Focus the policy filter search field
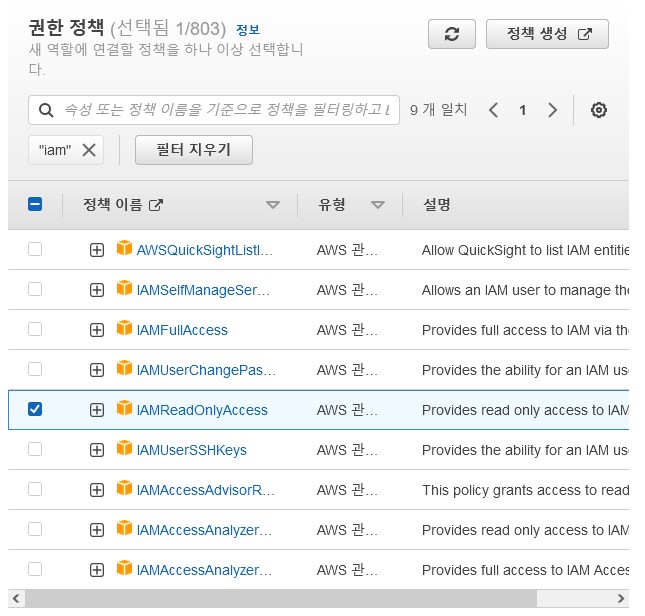The height and width of the screenshot is (616, 645). pos(214,110)
